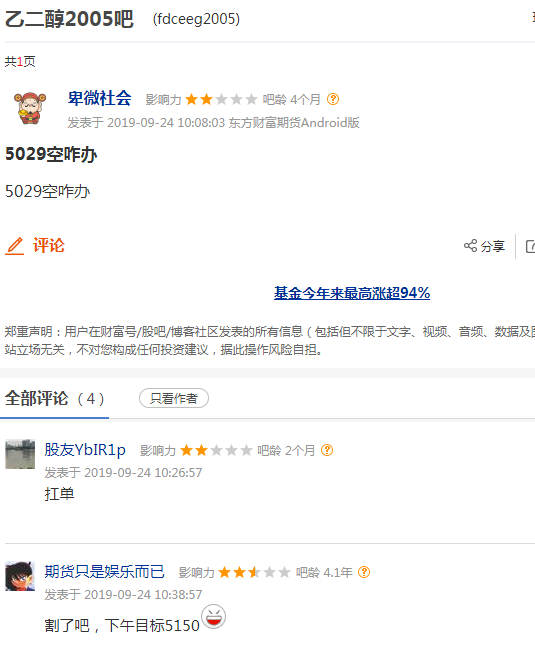Click the partially visible icon right of 分享
This screenshot has height=663, width=535.
click(530, 246)
